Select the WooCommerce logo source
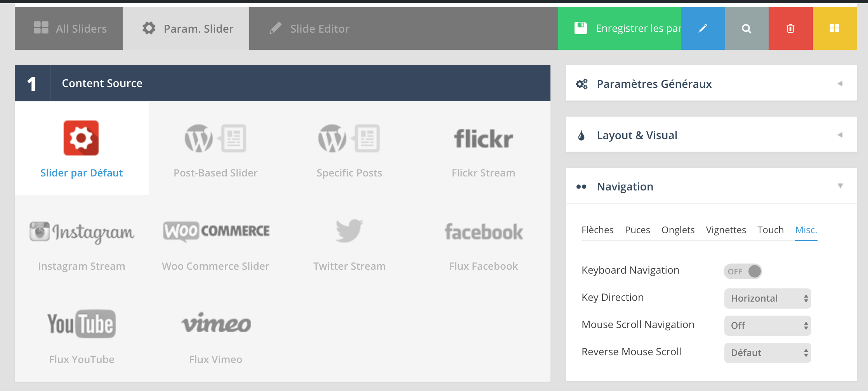 216,231
